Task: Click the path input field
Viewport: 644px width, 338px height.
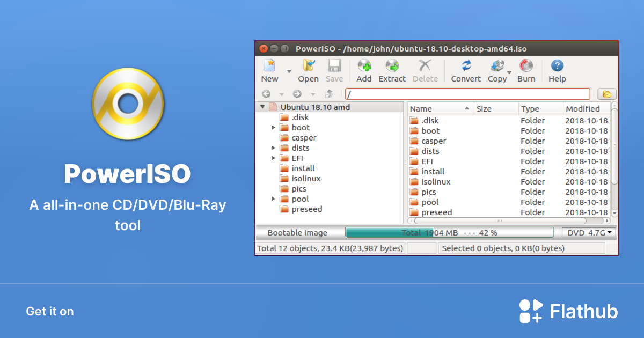Action: (x=467, y=94)
